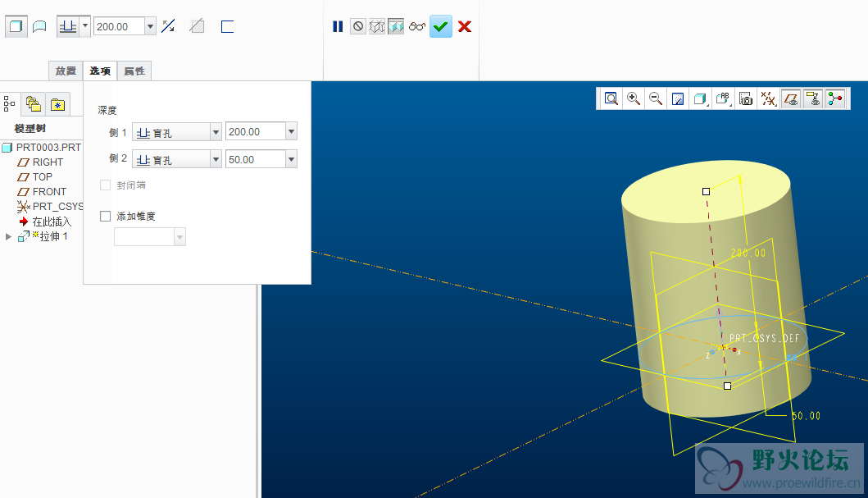Open the 侧 2 value dropdown arrow

tap(291, 159)
